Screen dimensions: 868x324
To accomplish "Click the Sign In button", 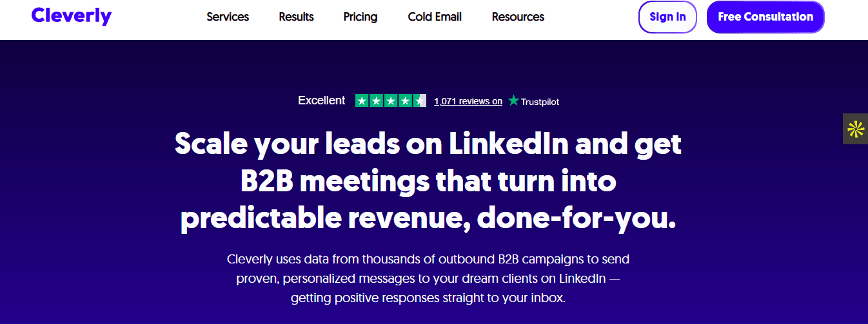I will 667,17.
